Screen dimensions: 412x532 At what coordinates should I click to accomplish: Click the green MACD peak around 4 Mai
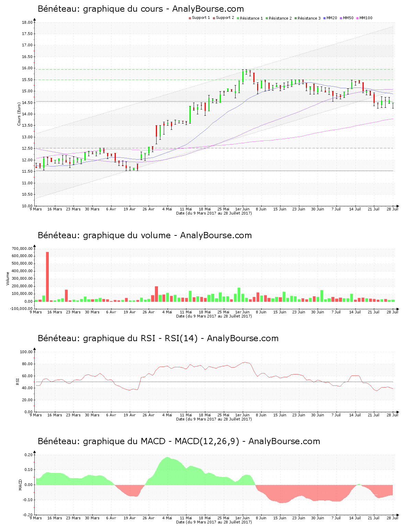167,471
